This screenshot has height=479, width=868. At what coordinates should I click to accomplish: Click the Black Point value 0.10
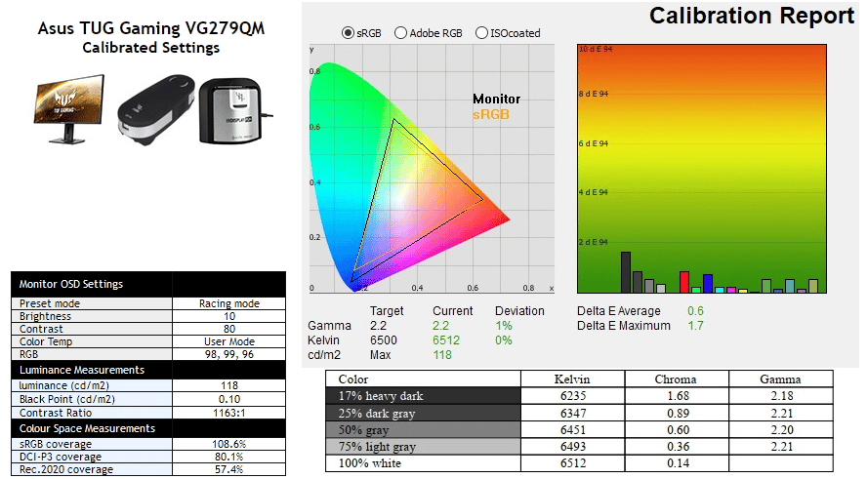(229, 399)
